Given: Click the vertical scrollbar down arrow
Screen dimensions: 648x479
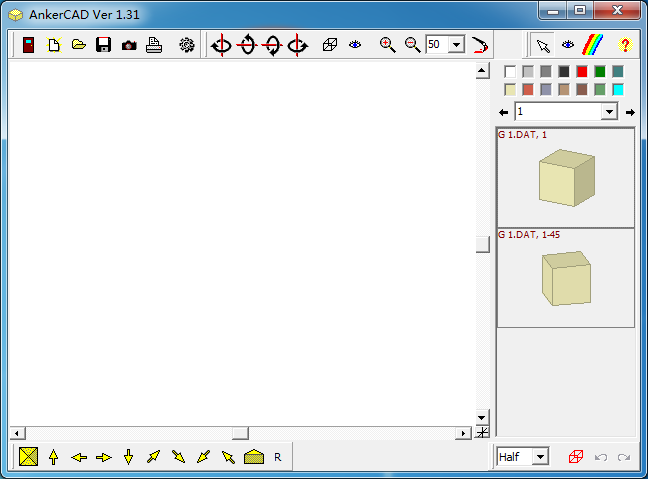Looking at the screenshot, I should 482,417.
